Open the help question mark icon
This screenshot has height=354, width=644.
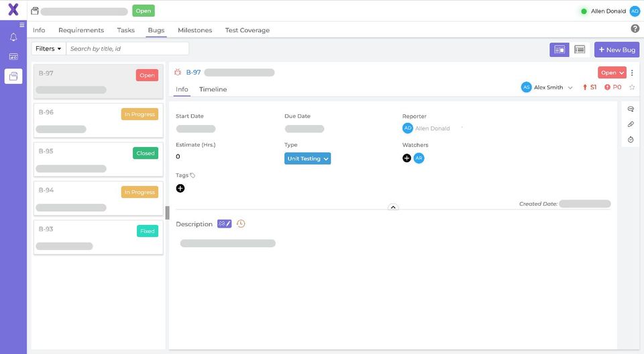pyautogui.click(x=635, y=29)
